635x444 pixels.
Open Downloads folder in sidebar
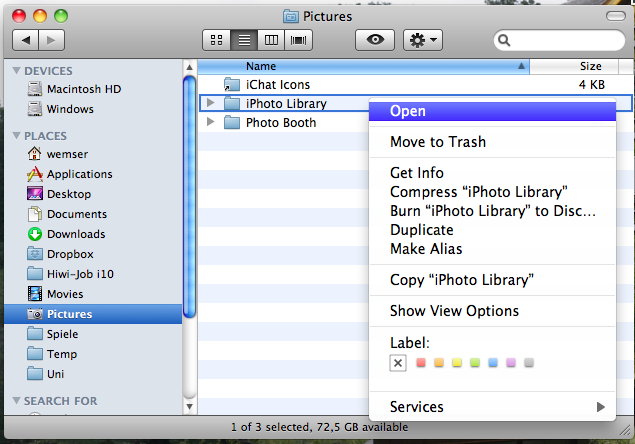click(75, 234)
